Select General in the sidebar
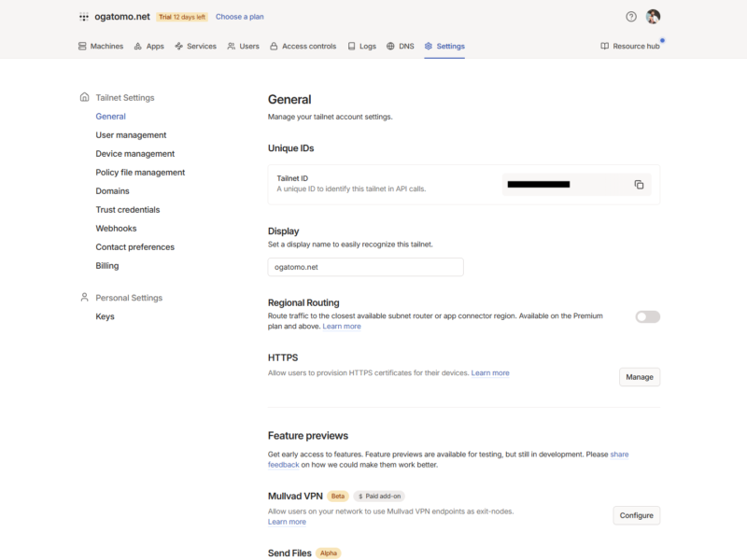This screenshot has height=560, width=747. [110, 116]
